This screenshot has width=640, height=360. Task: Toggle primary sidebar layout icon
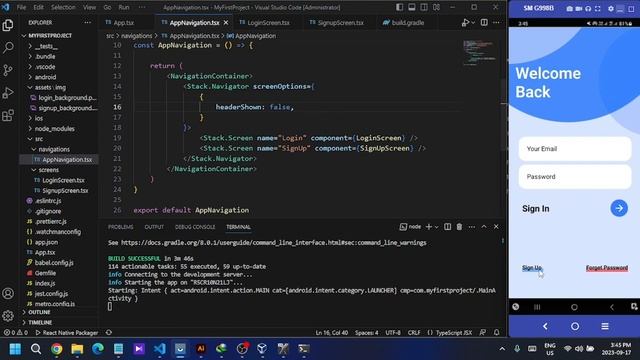click(x=400, y=7)
